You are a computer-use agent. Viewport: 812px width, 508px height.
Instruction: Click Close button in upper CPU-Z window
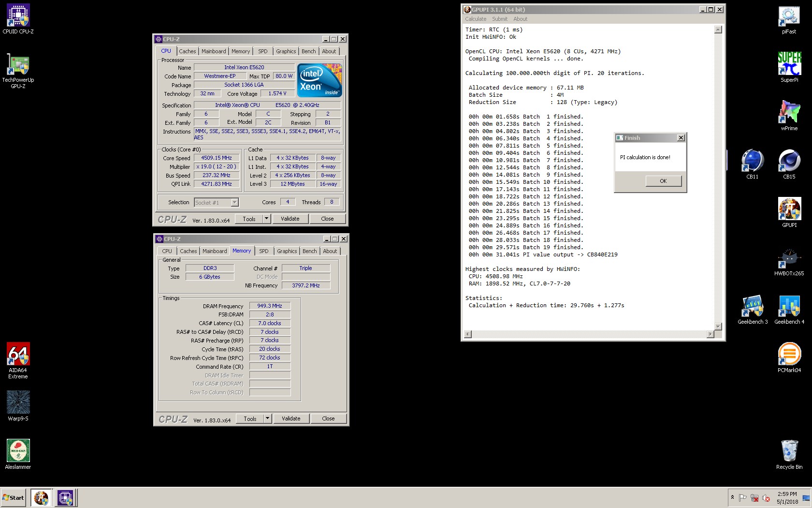click(x=327, y=219)
